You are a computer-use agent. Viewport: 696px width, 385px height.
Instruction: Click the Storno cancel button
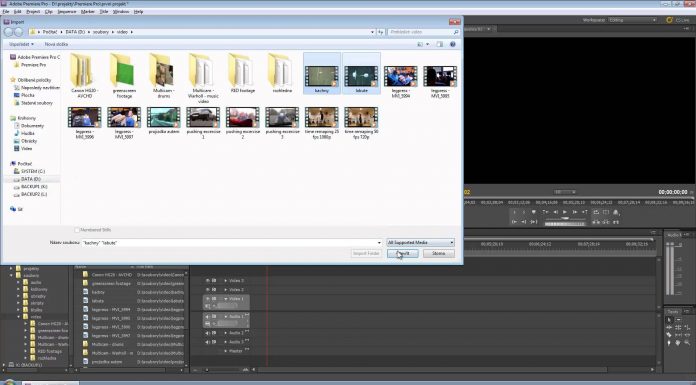[439, 254]
